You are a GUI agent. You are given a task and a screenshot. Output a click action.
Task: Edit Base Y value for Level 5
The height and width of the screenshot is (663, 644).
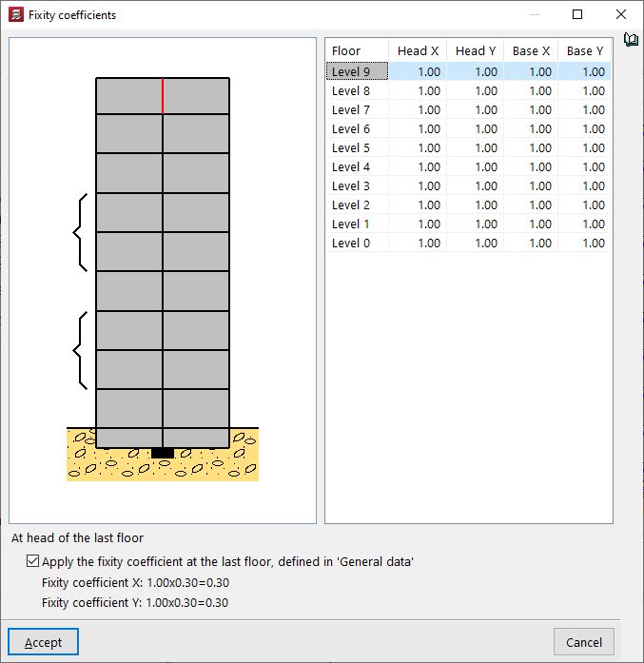click(584, 147)
